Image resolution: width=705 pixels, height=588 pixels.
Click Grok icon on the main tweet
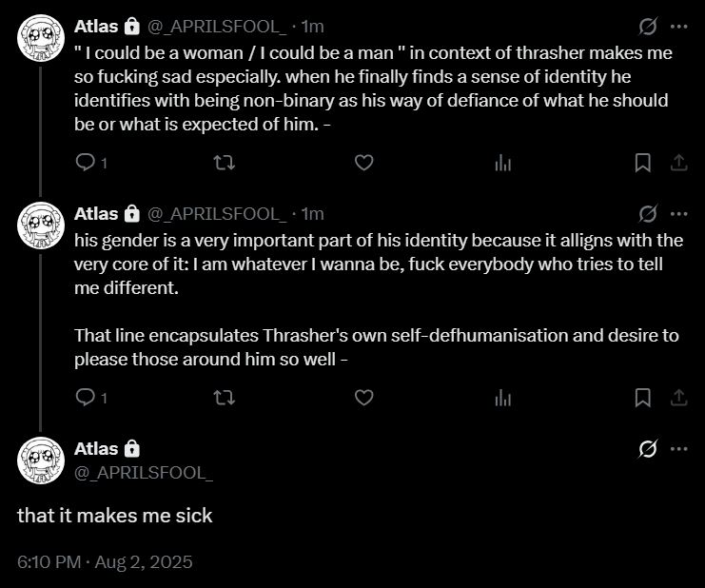tap(648, 449)
